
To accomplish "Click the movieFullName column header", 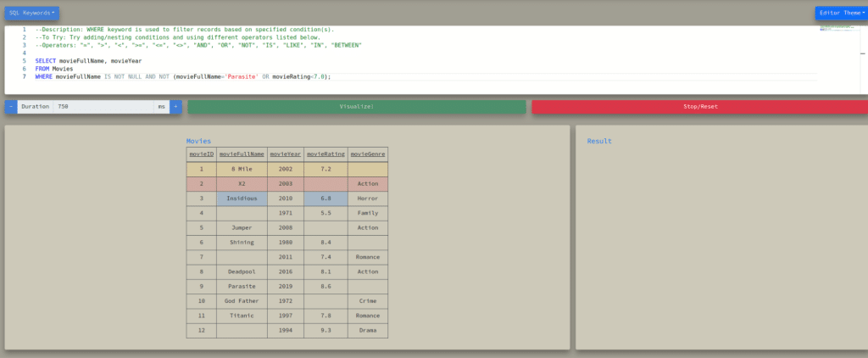I will 242,154.
